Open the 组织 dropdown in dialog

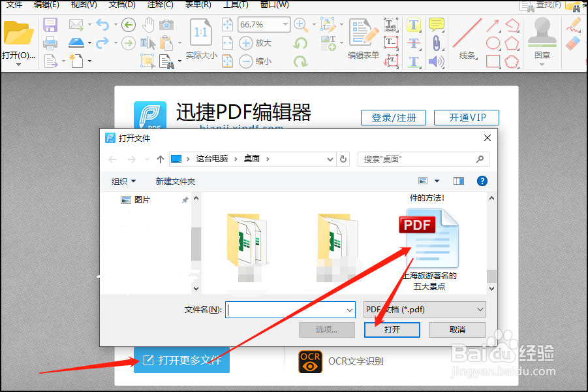pyautogui.click(x=123, y=182)
